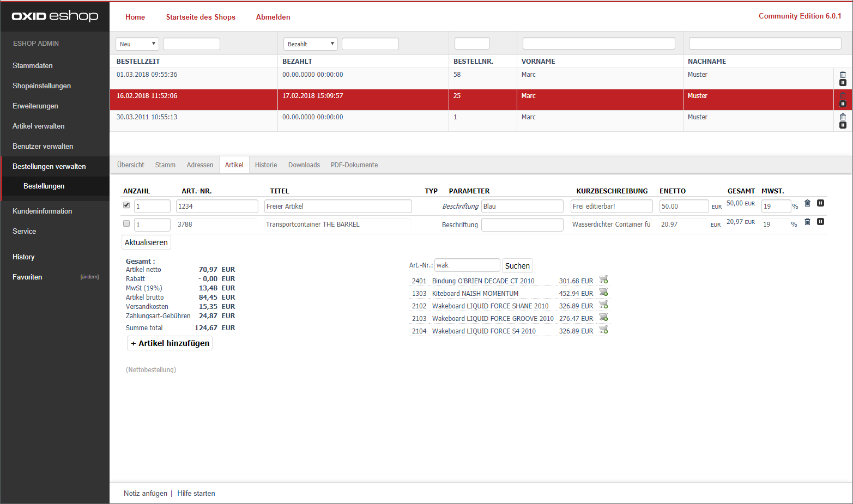Click the + Artikel hinzufügen button
Viewport: 853px width, 504px height.
point(170,343)
